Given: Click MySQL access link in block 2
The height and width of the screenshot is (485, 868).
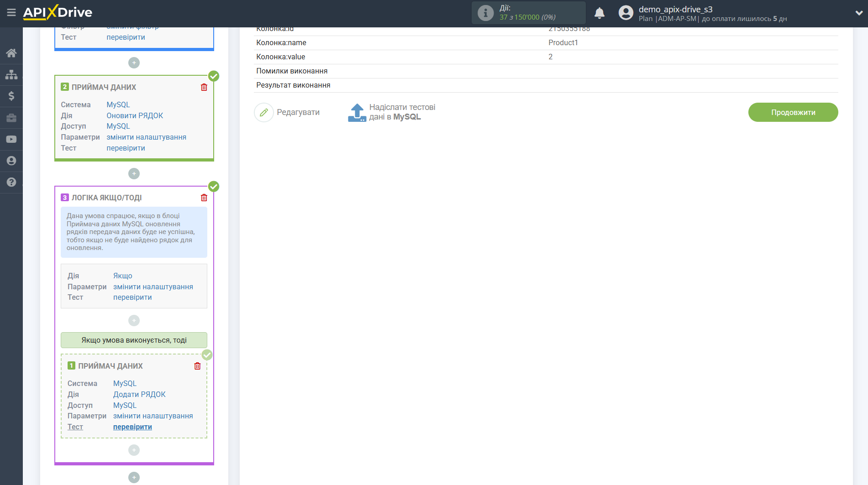Looking at the screenshot, I should coord(118,126).
